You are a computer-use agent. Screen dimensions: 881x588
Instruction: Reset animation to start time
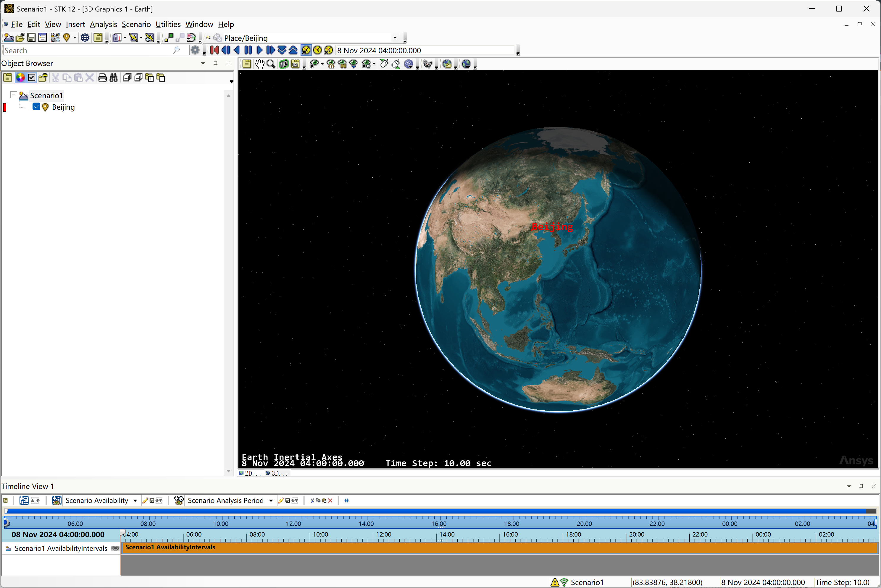tap(214, 50)
